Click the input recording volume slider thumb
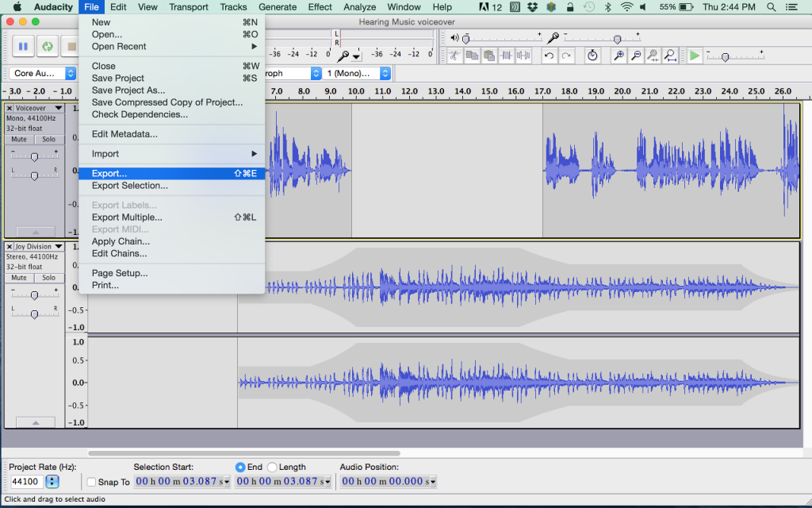The height and width of the screenshot is (508, 812). (617, 40)
